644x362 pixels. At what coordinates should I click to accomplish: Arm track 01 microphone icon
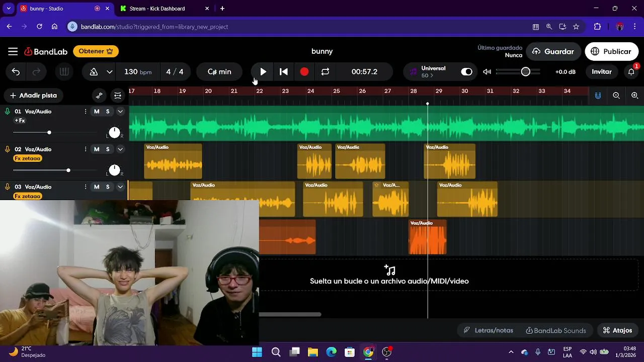[x=8, y=112]
